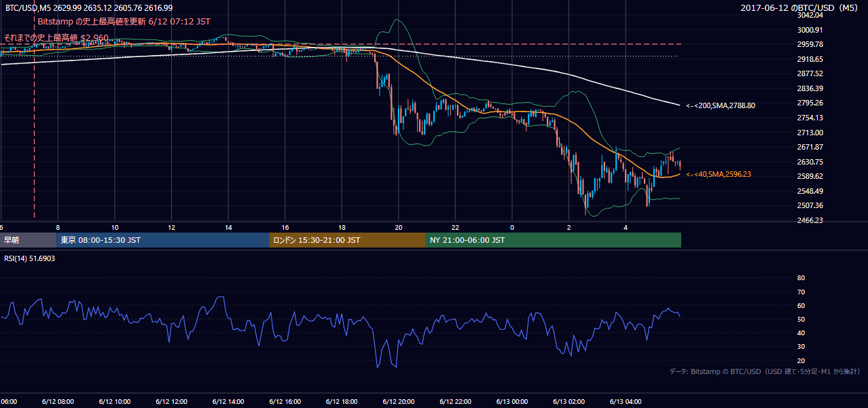Click hour tick 22 under the candlestick chart

coord(455,228)
